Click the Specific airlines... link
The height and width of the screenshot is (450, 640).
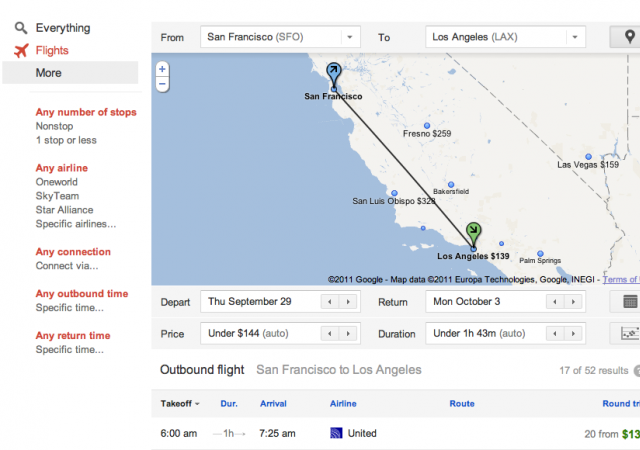pos(76,224)
